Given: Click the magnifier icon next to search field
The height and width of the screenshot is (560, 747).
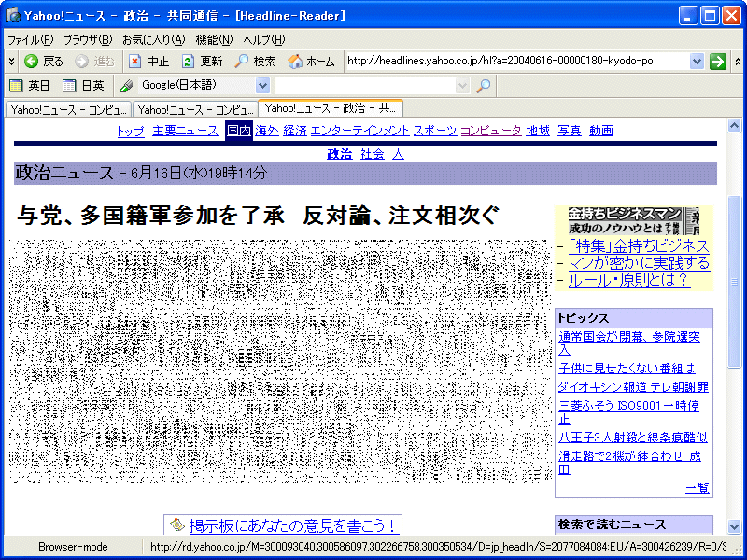Looking at the screenshot, I should [x=483, y=86].
